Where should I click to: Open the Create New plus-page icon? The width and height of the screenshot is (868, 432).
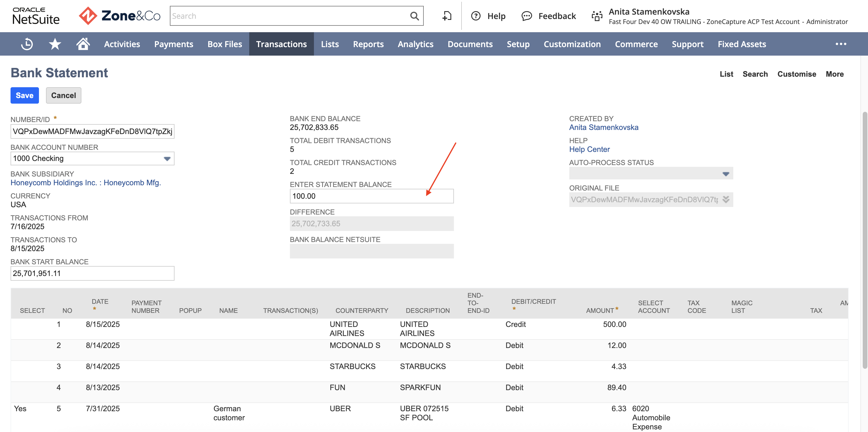pyautogui.click(x=447, y=16)
